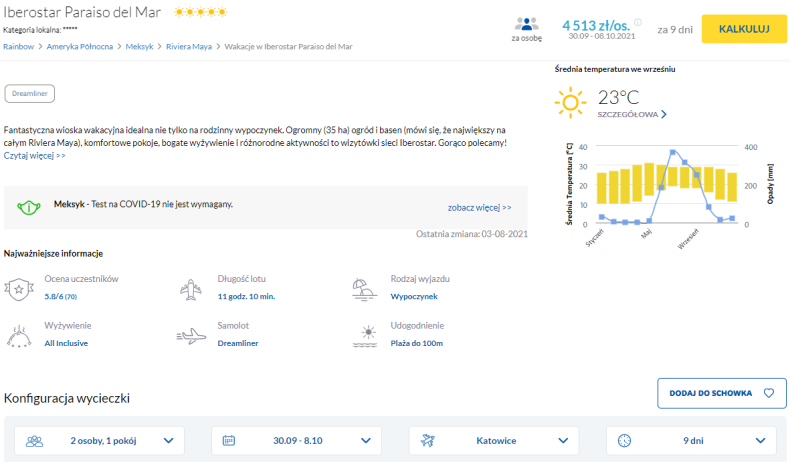Screen dimensions: 790x462
Task: Click the participant rating shield star icon
Action: click(x=19, y=289)
